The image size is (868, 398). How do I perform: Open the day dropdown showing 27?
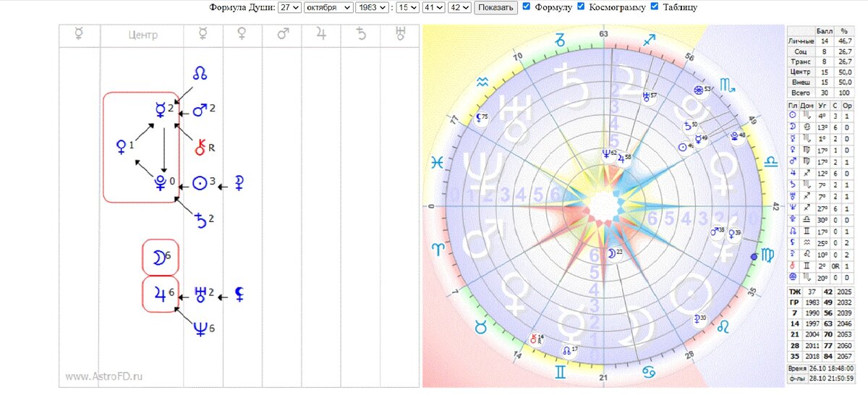click(x=289, y=7)
